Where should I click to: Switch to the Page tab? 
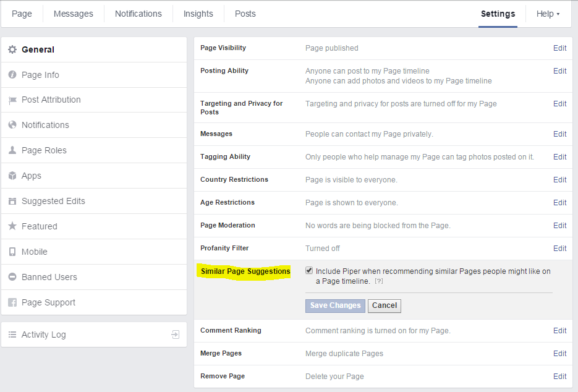pyautogui.click(x=22, y=14)
